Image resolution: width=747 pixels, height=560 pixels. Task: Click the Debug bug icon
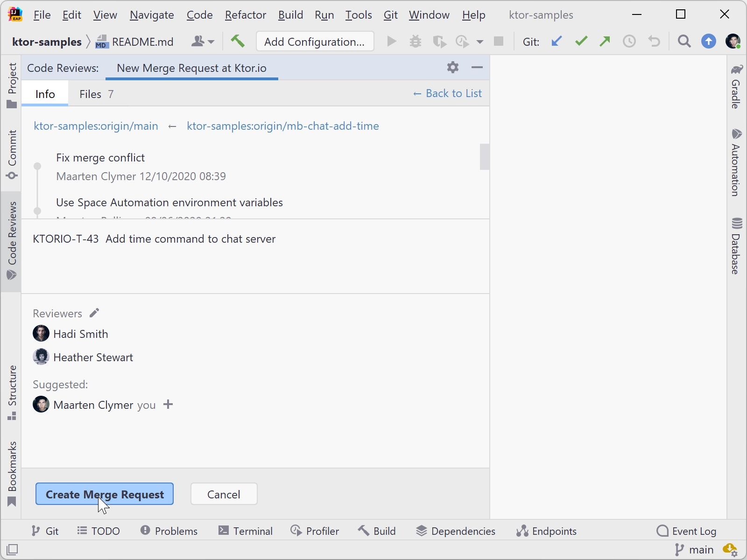click(415, 42)
